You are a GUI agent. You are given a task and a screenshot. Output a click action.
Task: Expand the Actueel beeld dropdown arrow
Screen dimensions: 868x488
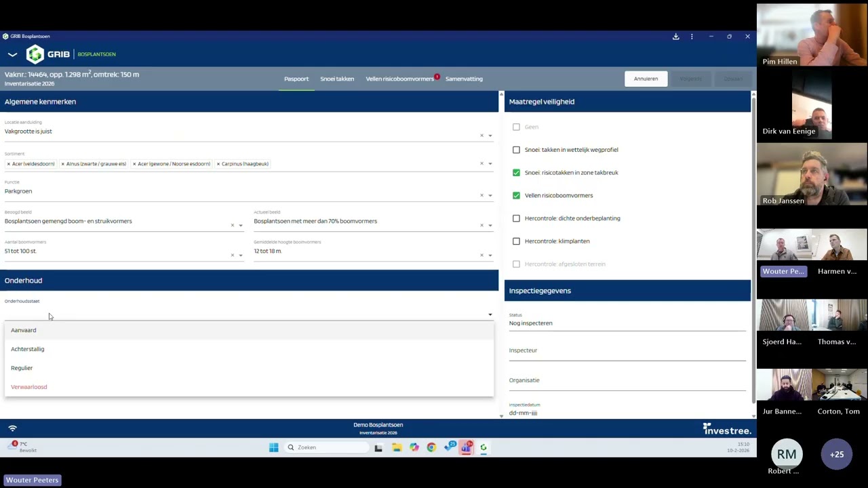click(490, 225)
